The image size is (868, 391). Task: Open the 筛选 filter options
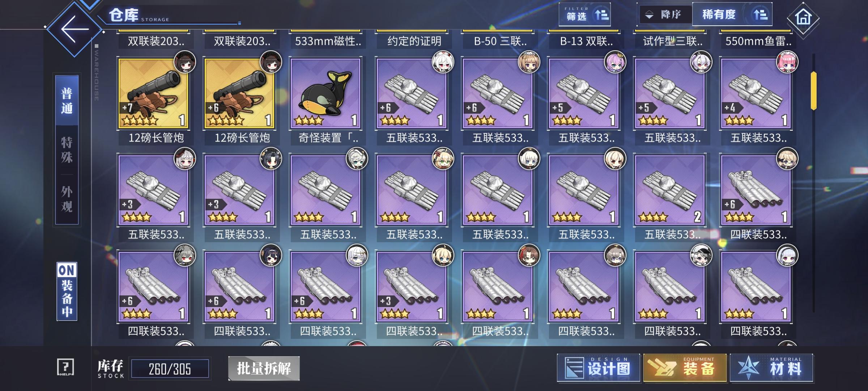coord(585,14)
